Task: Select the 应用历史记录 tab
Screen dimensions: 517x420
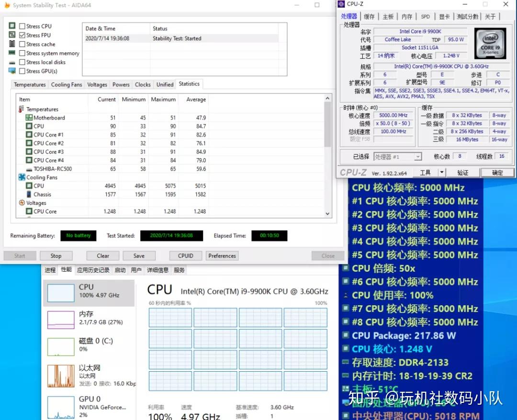Action: pos(93,270)
